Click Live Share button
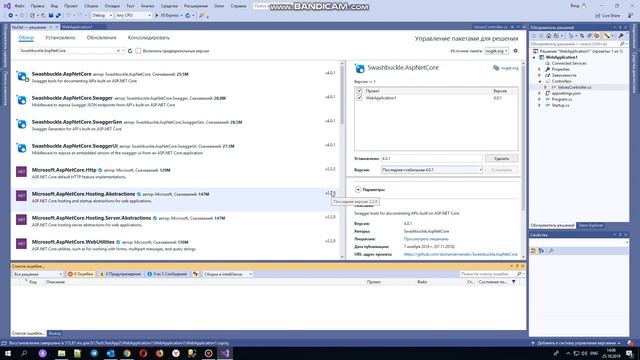The image size is (640, 360). coord(608,16)
